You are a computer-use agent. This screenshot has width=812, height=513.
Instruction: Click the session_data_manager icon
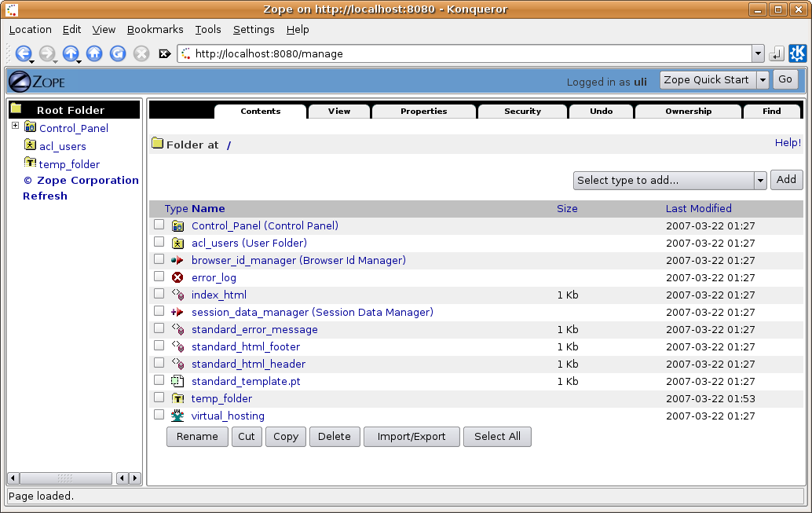(x=177, y=312)
